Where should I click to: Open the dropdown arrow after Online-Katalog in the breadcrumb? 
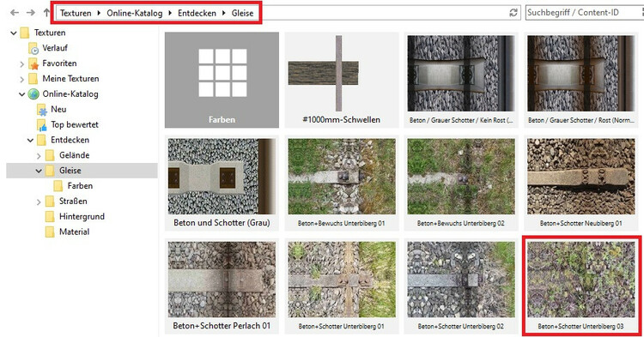[x=170, y=13]
